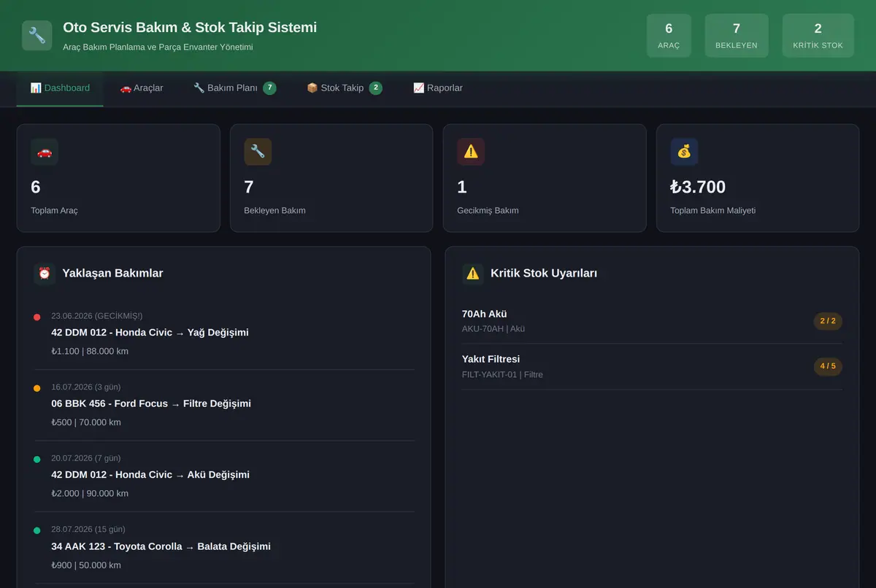
Task: Select the Toyota Corolla Balata Değişimi entry
Action: point(225,547)
